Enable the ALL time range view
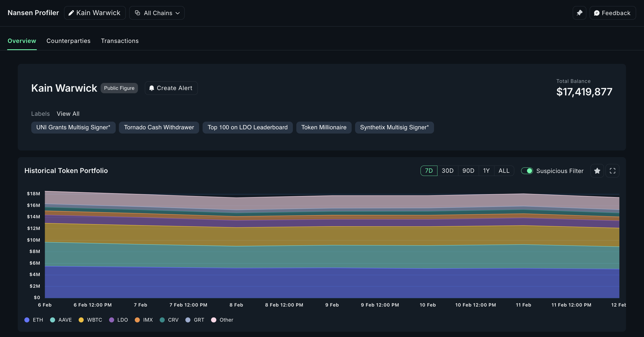The height and width of the screenshot is (337, 644). click(x=504, y=171)
